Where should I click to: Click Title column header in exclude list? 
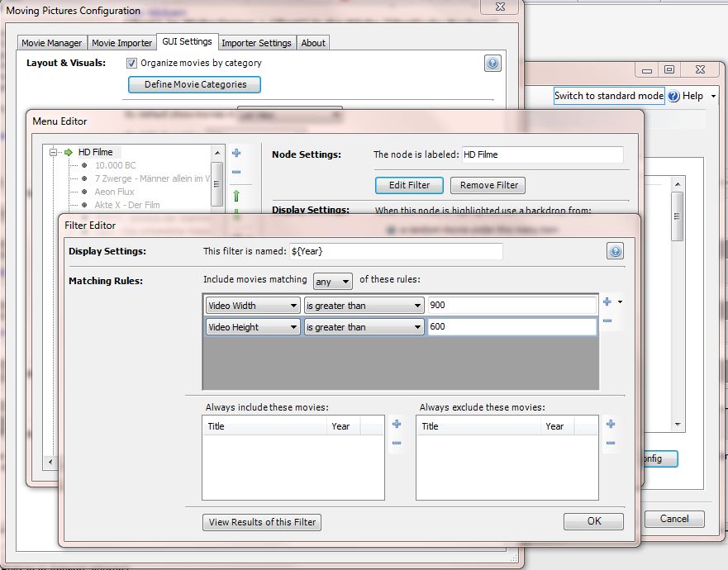pos(478,426)
